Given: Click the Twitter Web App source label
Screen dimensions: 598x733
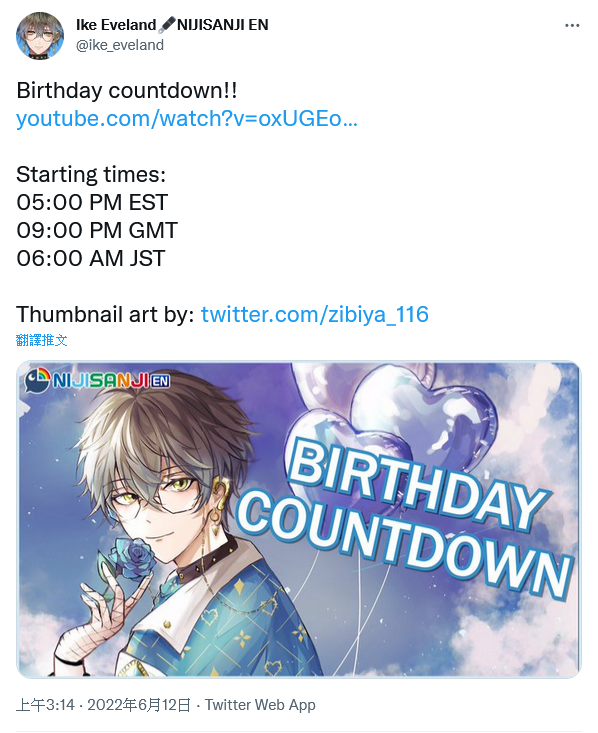Looking at the screenshot, I should 260,705.
